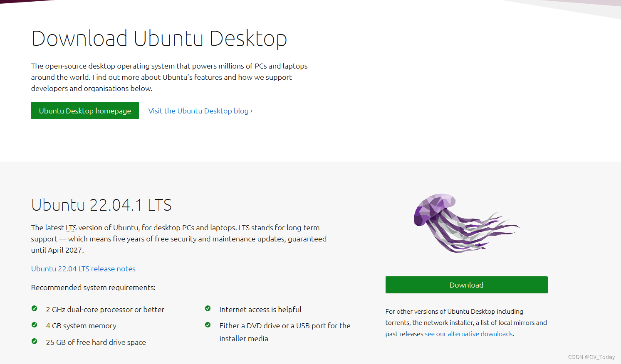
Task: Click the Ubuntu 22.04.1 LTS heading
Action: pyautogui.click(x=101, y=205)
